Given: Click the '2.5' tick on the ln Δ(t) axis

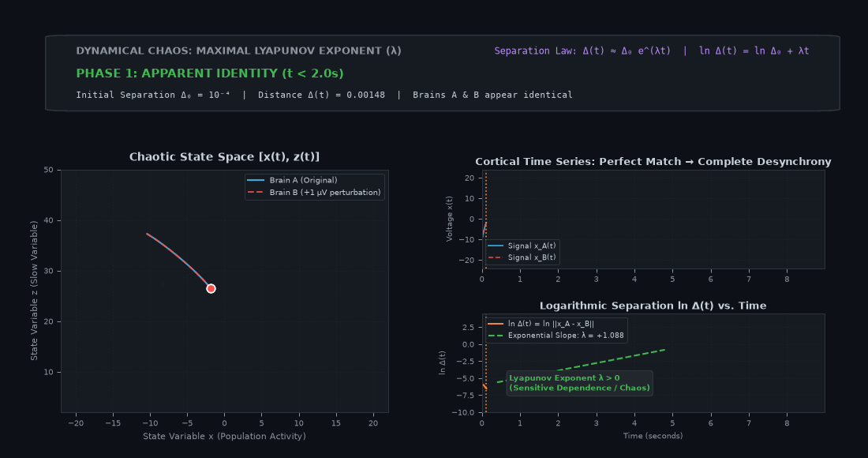Looking at the screenshot, I should coord(468,327).
